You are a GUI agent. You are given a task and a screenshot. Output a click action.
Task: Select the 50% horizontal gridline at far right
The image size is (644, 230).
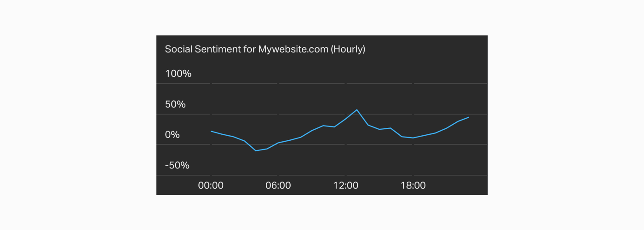[x=478, y=114]
